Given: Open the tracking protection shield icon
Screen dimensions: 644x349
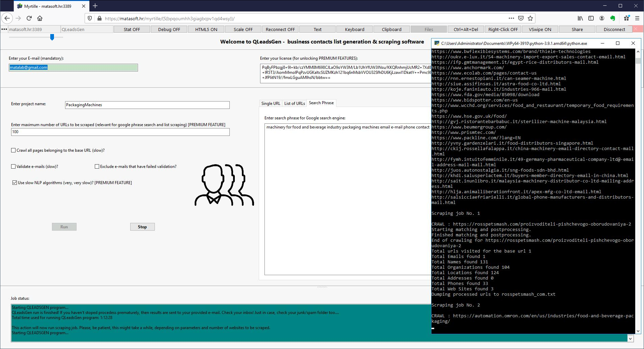Looking at the screenshot, I should tap(90, 18).
